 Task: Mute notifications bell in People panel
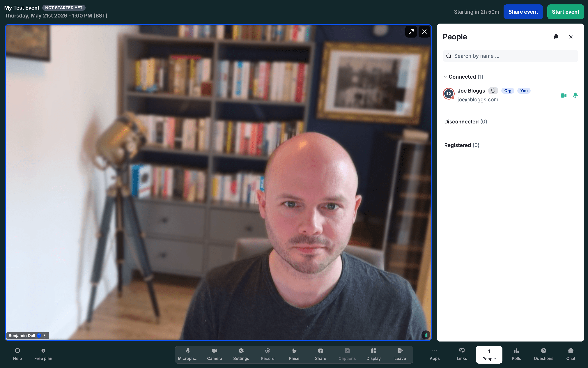tap(556, 37)
